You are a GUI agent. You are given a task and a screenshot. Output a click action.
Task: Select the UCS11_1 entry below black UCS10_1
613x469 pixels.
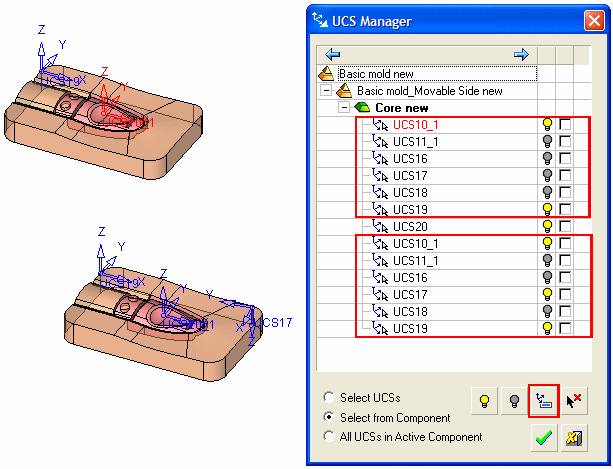(416, 261)
